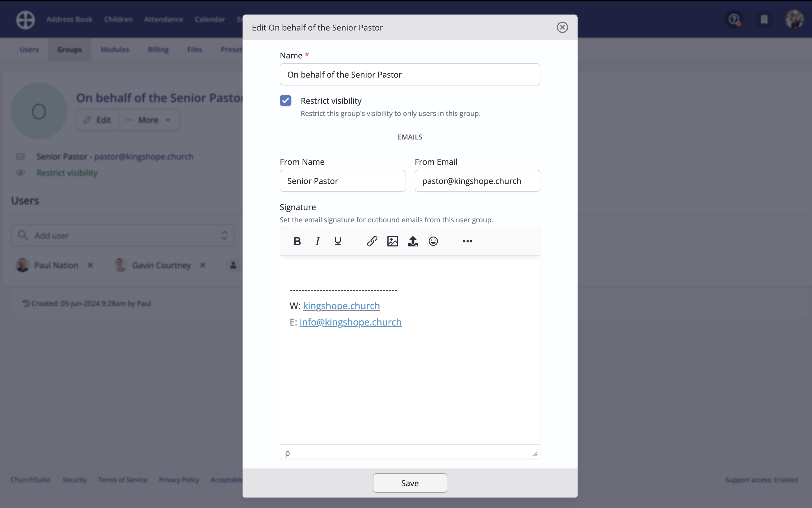Open Privacy Policy footer link
This screenshot has width=812, height=508.
(179, 480)
